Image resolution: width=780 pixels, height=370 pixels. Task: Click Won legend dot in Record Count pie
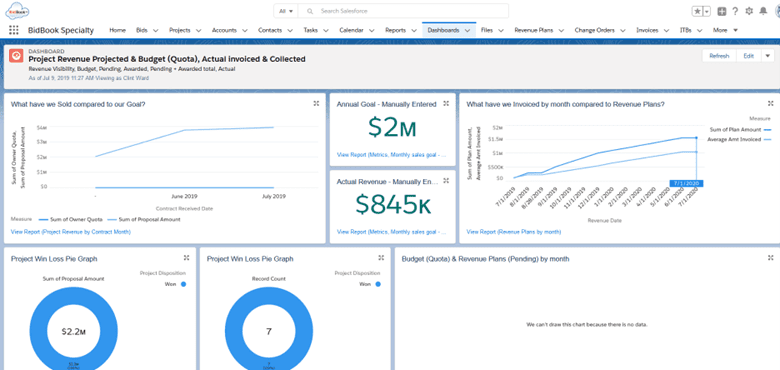click(x=378, y=284)
